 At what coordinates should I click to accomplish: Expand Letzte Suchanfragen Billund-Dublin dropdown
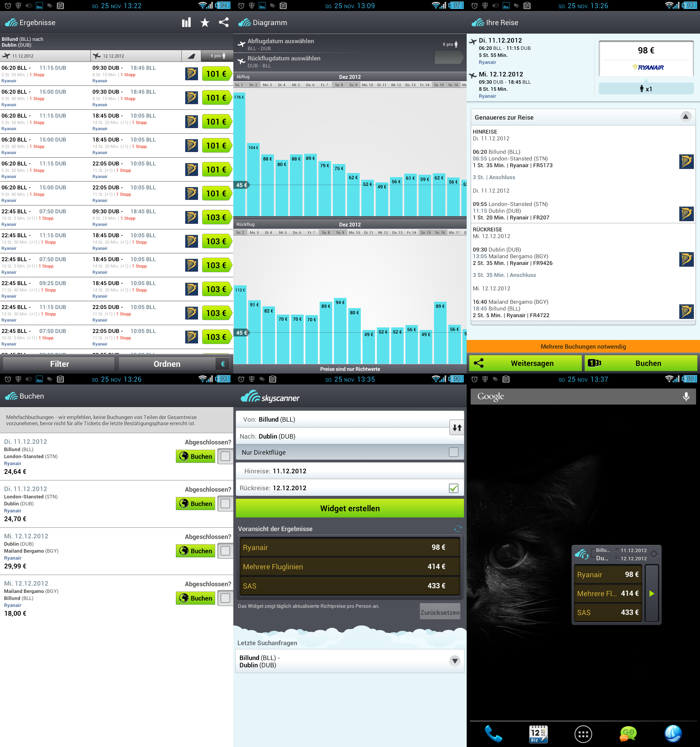[455, 661]
